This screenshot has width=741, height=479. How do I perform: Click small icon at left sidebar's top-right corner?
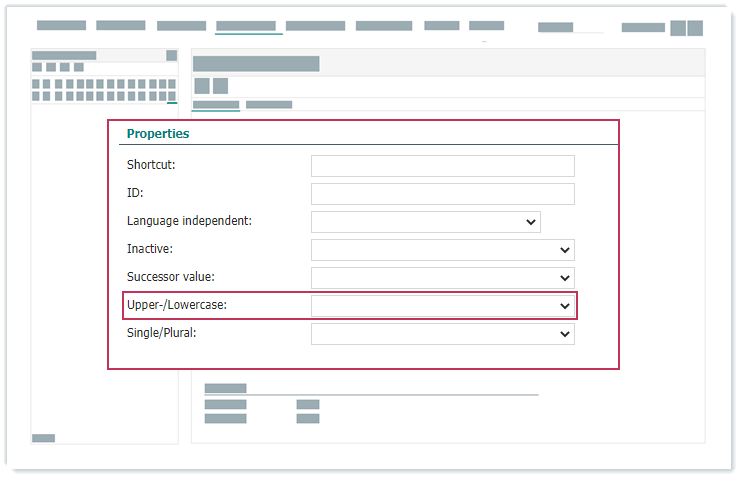coord(172,56)
